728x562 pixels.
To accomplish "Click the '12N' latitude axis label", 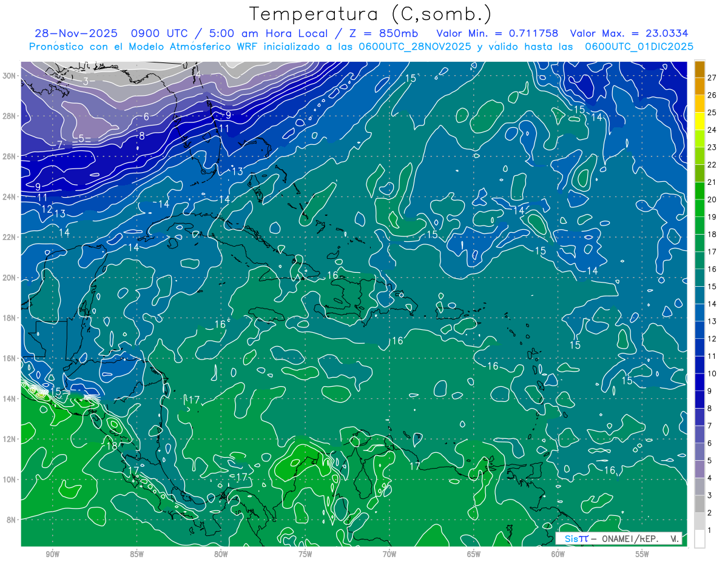I will (x=10, y=439).
